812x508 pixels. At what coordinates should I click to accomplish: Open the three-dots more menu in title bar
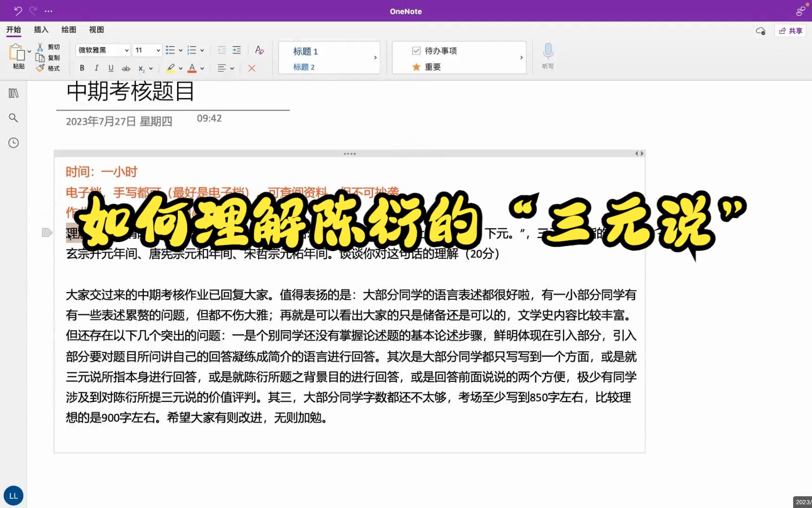click(48, 11)
